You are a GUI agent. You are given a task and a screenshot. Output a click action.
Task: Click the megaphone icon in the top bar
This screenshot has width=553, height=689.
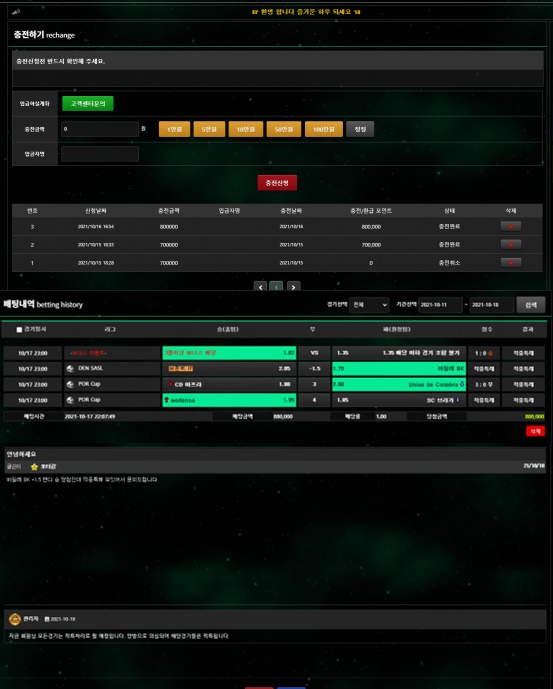click(16, 12)
